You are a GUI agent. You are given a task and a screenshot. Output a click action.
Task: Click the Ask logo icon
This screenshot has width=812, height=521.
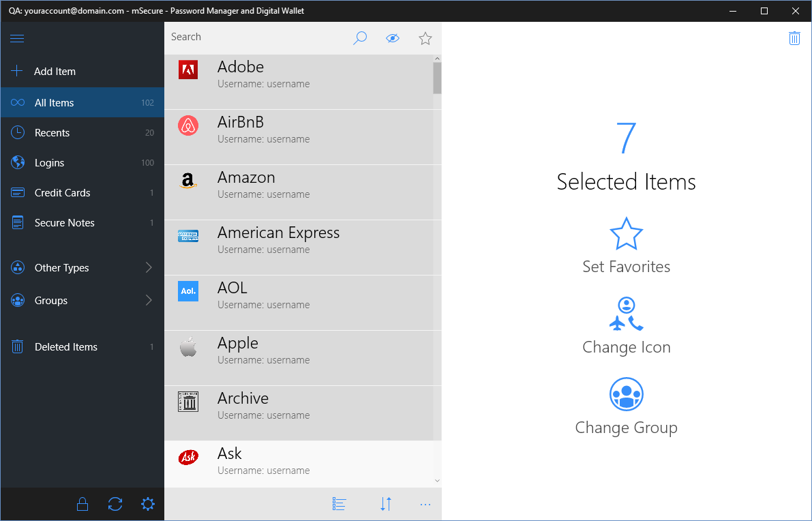(x=188, y=457)
